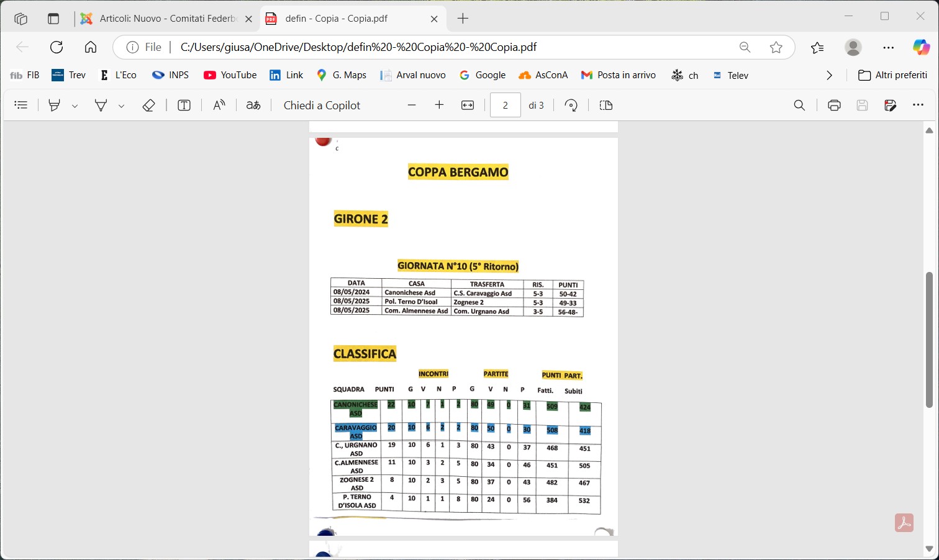
Task: Open the Posta in arrivo Gmail bookmark
Action: click(619, 75)
